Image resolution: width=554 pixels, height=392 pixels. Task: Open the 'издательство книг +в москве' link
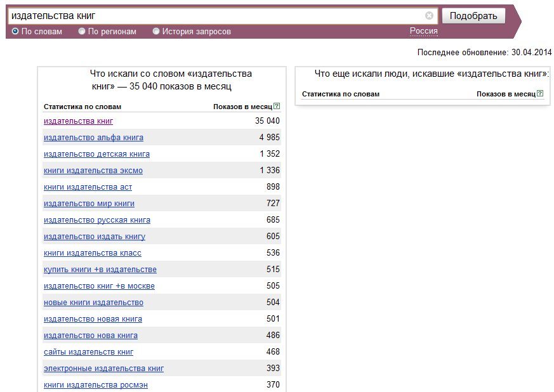(x=99, y=286)
